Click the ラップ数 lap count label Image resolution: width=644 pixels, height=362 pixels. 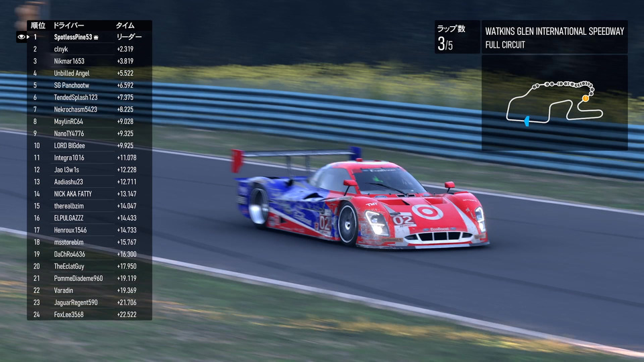click(x=451, y=29)
